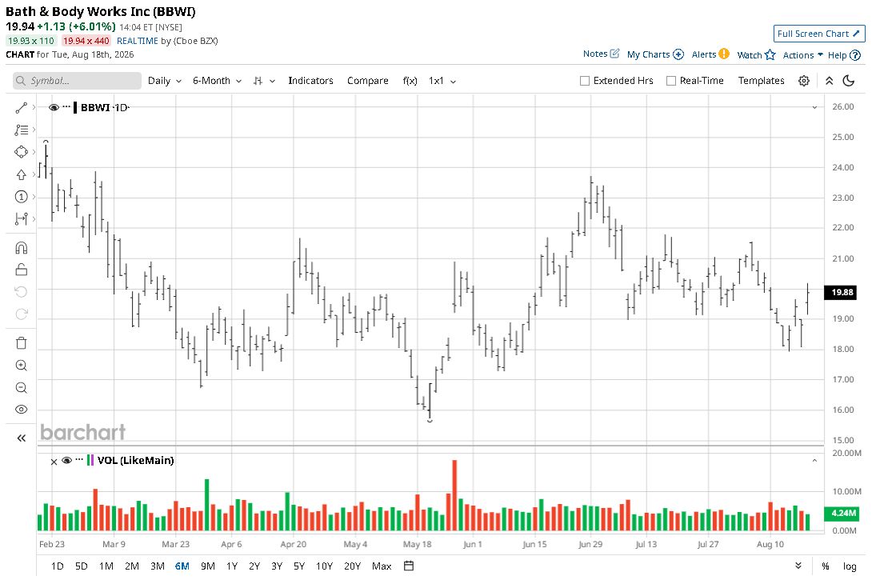Switch the price axis to percent

click(825, 566)
